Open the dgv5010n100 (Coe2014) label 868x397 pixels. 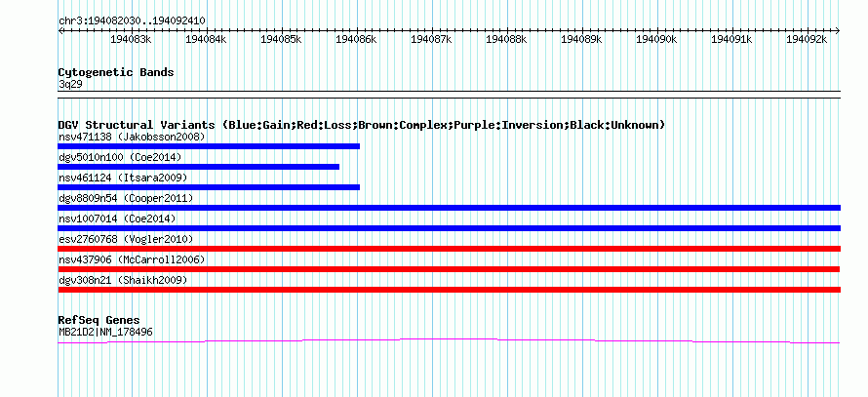120,157
